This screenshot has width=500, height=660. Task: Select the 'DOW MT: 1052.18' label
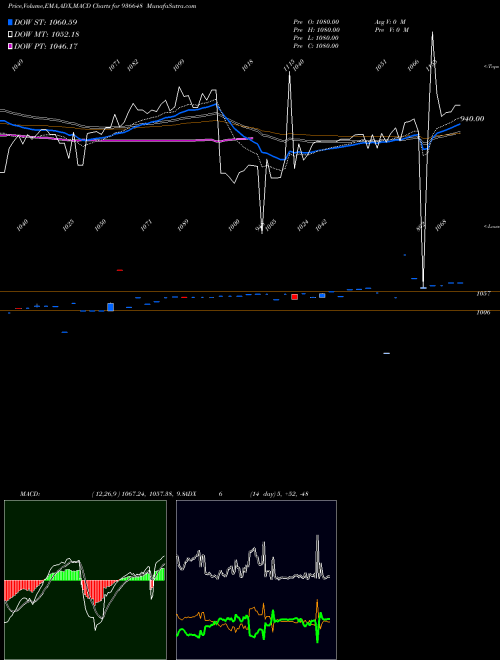(47, 35)
